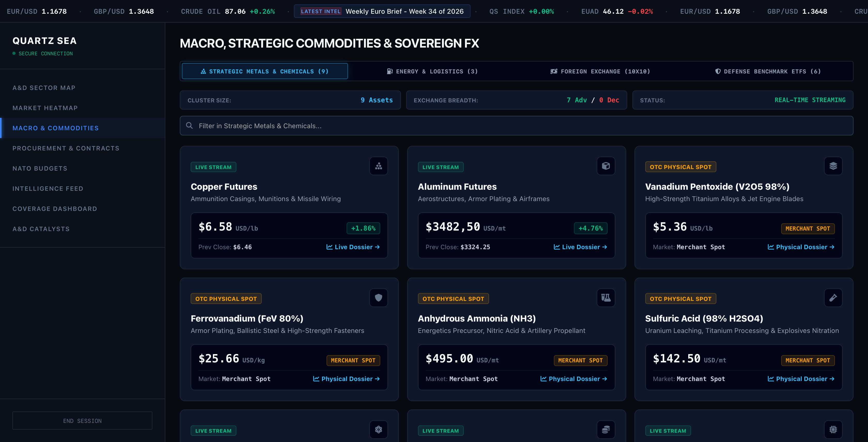The width and height of the screenshot is (868, 442).
Task: Click the Defense Benchmark ETFs shield icon
Action: pyautogui.click(x=718, y=72)
